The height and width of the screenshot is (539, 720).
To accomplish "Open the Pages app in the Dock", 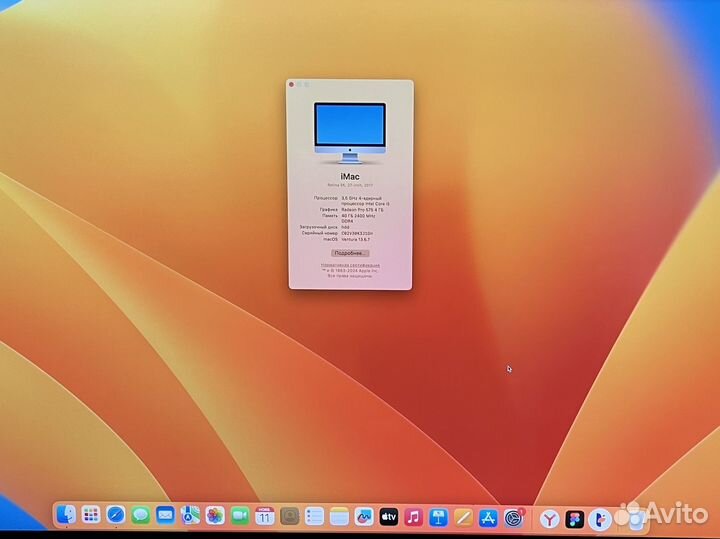I will coord(463,518).
